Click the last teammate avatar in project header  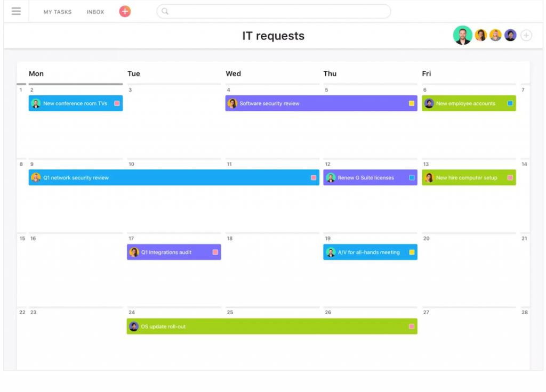pyautogui.click(x=510, y=35)
